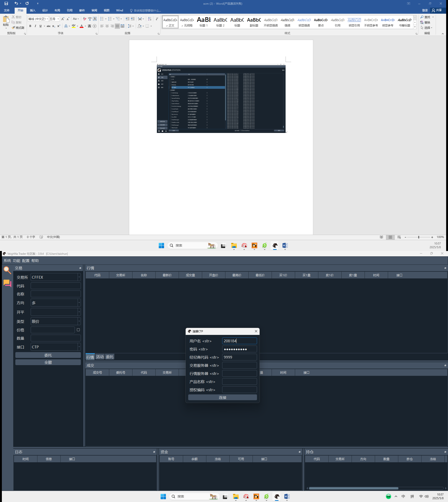This screenshot has width=448, height=502.
Task: Click the 交易服务器 input field
Action: pos(239,365)
